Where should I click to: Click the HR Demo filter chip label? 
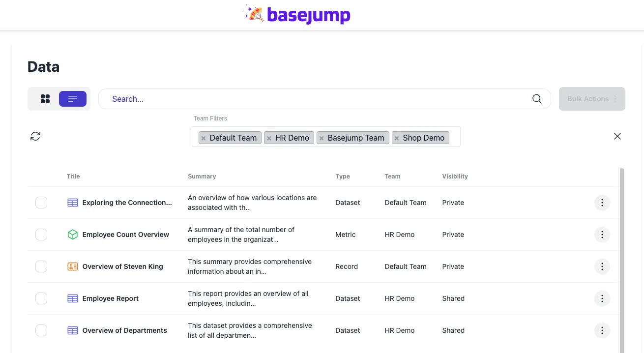(292, 138)
